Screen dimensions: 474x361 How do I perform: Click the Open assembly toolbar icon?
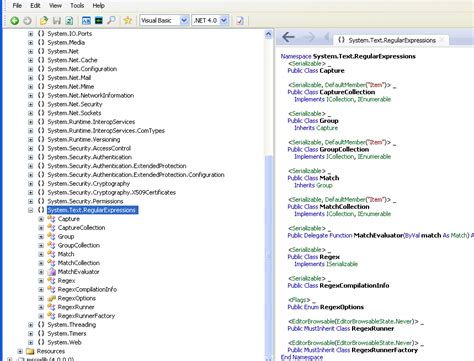pyautogui.click(x=44, y=21)
